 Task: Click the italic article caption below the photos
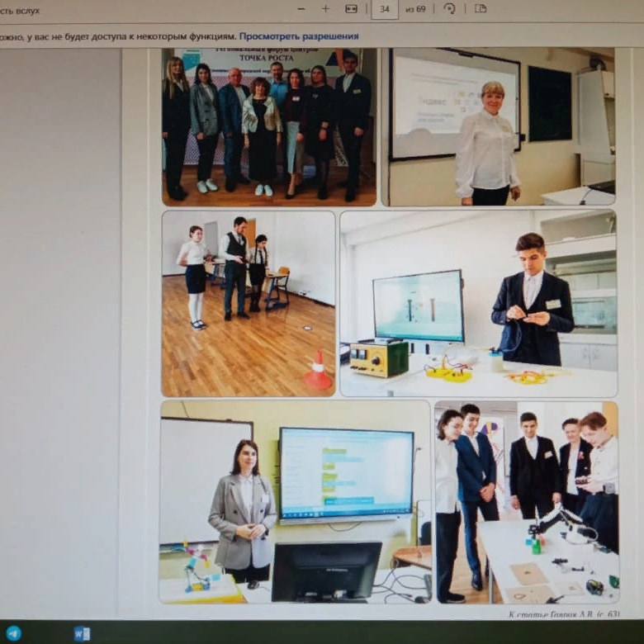pos(563,613)
